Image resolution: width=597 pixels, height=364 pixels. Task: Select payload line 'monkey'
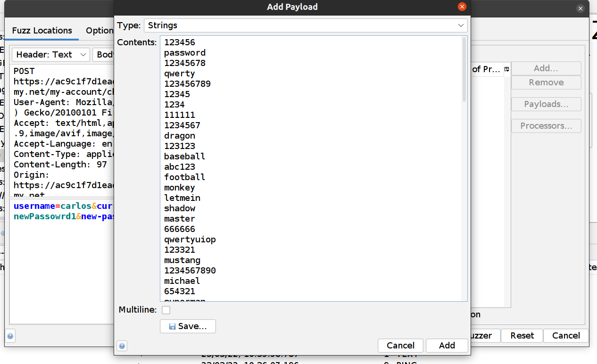(180, 188)
